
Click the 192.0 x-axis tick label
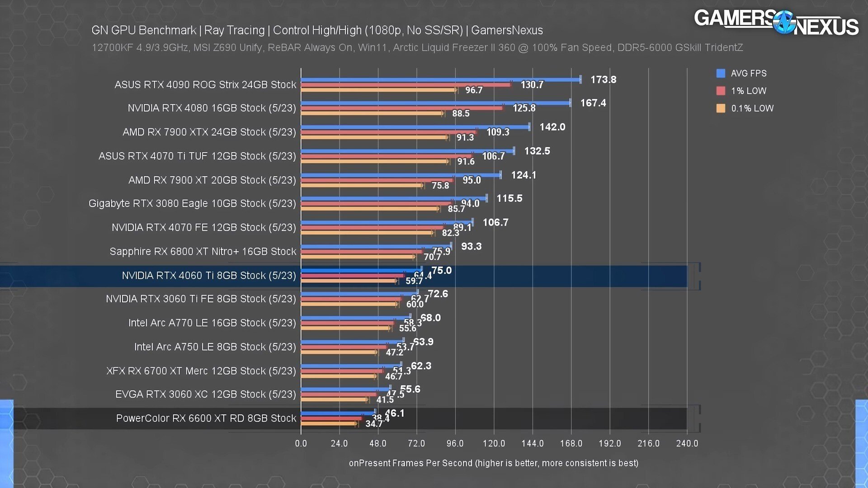(x=610, y=443)
